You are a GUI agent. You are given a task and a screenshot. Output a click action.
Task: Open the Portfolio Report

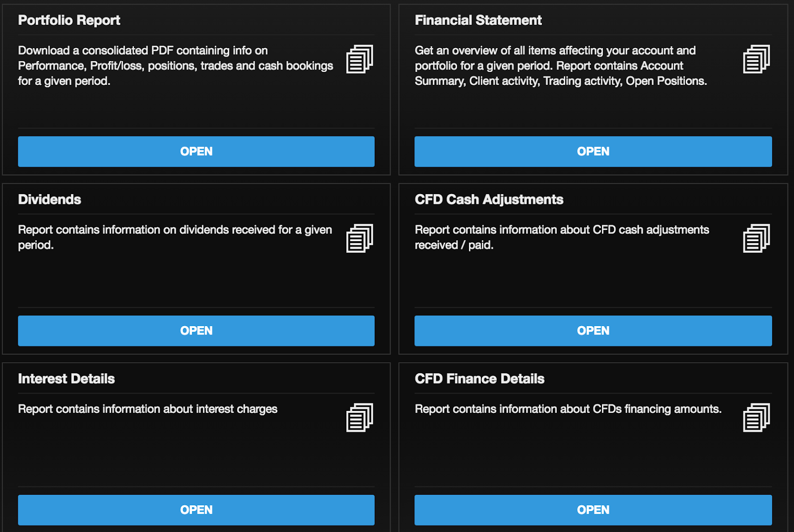click(196, 151)
